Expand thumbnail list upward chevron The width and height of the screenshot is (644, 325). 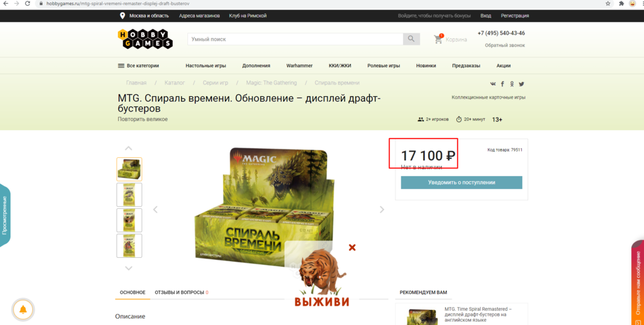pos(129,148)
